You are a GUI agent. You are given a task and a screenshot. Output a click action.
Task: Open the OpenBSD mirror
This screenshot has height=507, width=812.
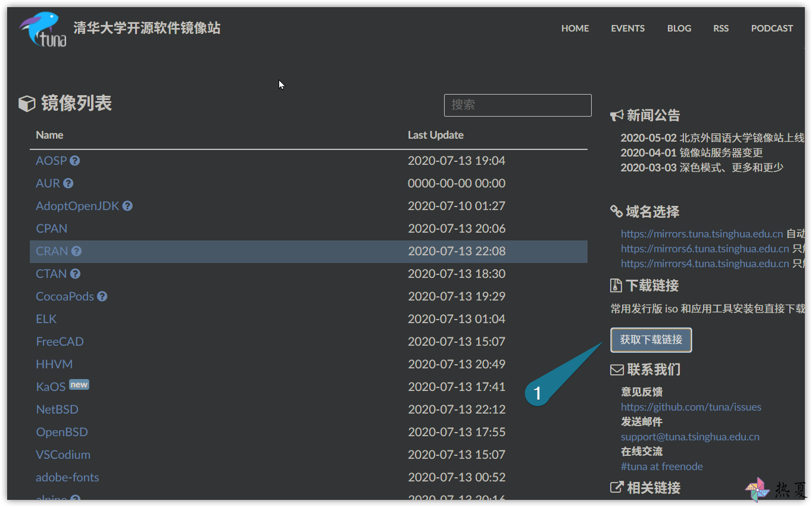click(62, 432)
